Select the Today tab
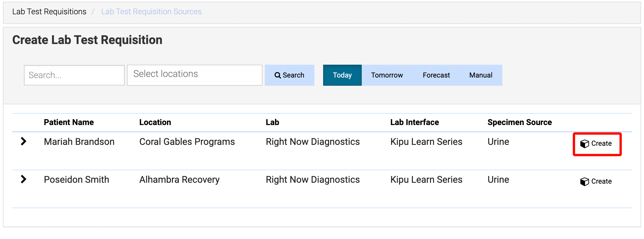 tap(342, 75)
